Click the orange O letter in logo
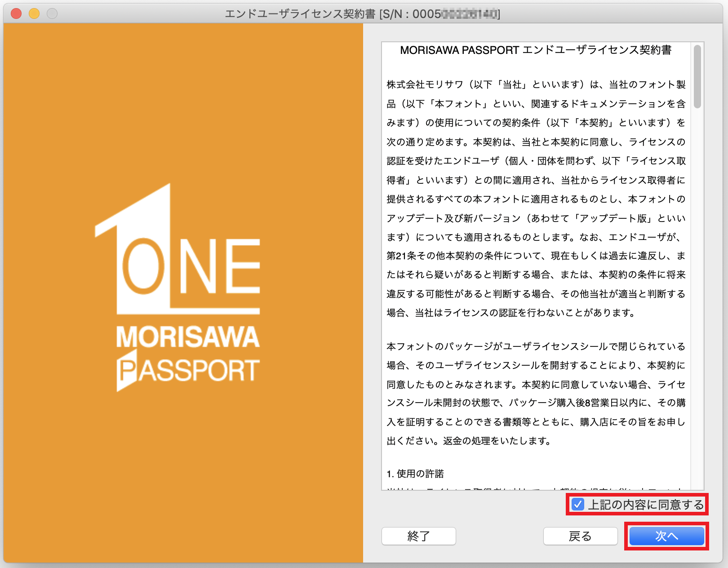 [x=143, y=266]
